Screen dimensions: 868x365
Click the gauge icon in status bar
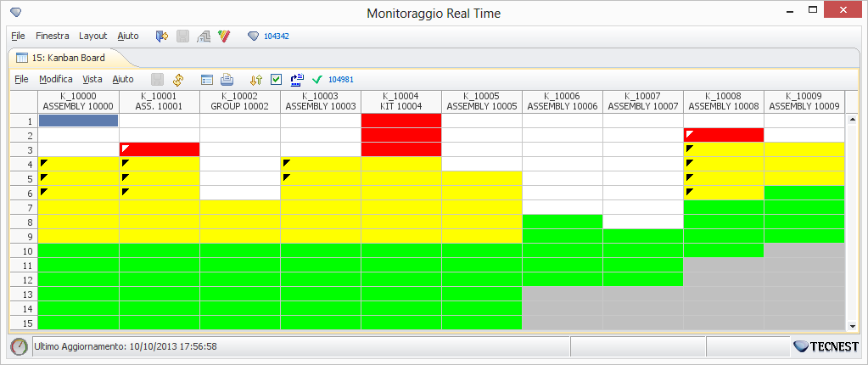click(x=19, y=346)
